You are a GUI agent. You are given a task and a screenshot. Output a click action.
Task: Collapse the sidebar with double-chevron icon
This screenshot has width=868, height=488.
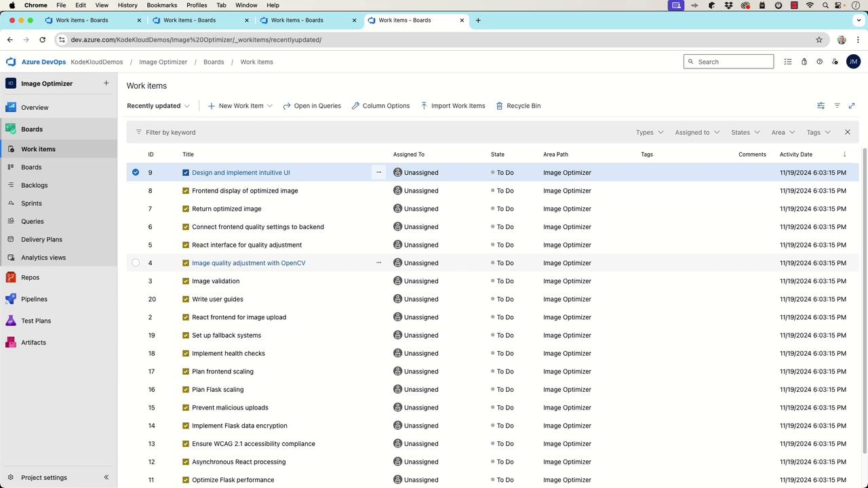point(106,477)
